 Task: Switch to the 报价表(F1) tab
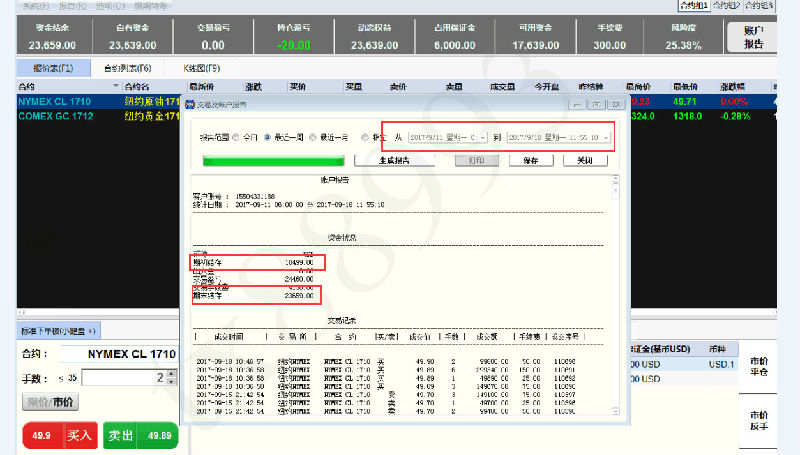point(54,68)
